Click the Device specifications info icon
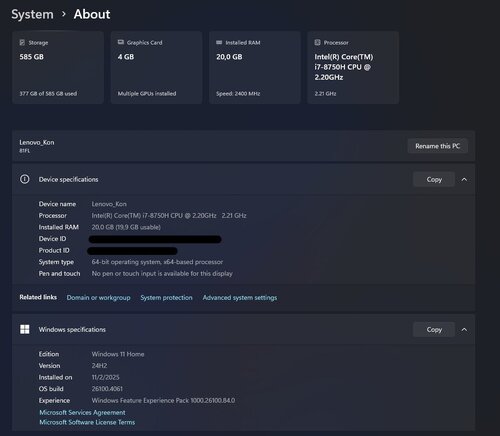 click(25, 179)
